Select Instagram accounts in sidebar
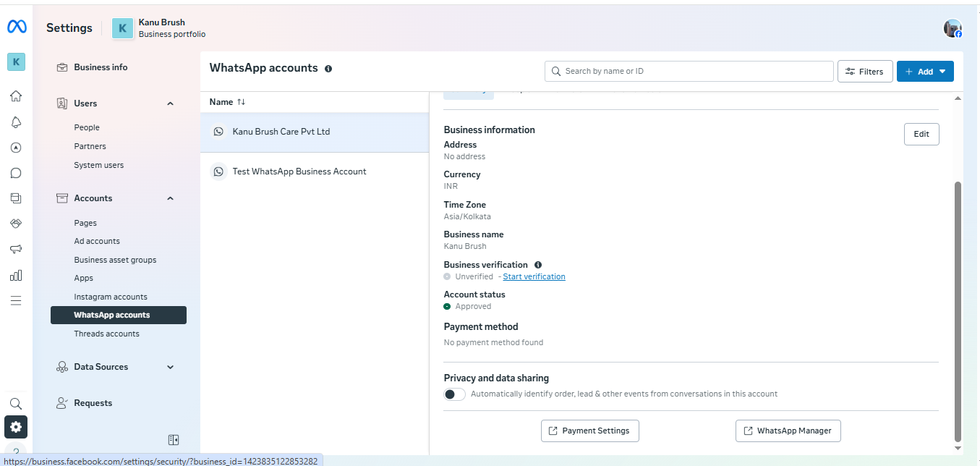Image resolution: width=980 pixels, height=466 pixels. tap(111, 297)
